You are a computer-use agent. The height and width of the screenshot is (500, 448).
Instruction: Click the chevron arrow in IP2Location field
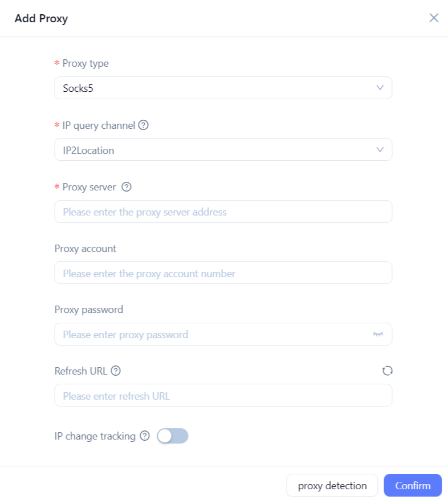pos(380,150)
